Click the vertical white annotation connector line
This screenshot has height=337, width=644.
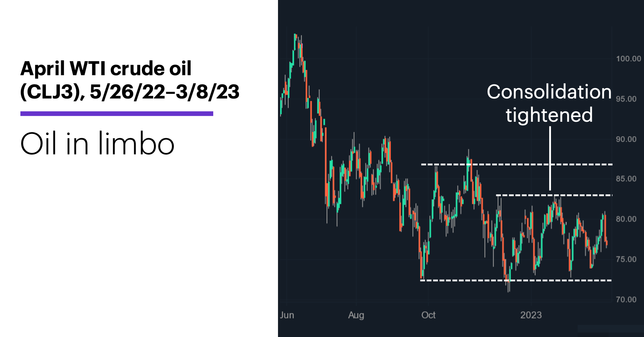point(550,158)
